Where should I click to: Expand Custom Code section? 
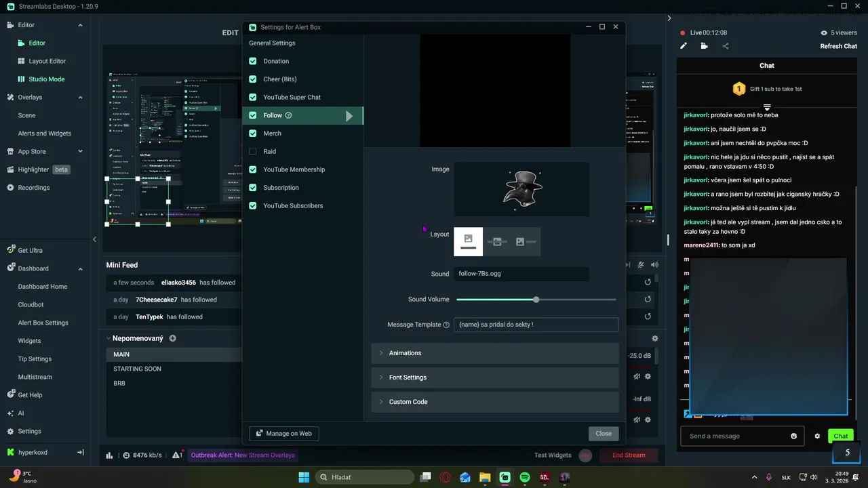tap(495, 402)
